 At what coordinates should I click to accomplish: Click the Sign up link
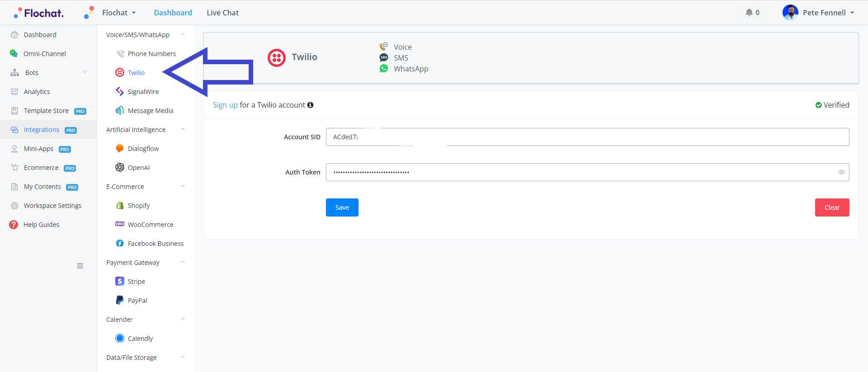tap(225, 105)
